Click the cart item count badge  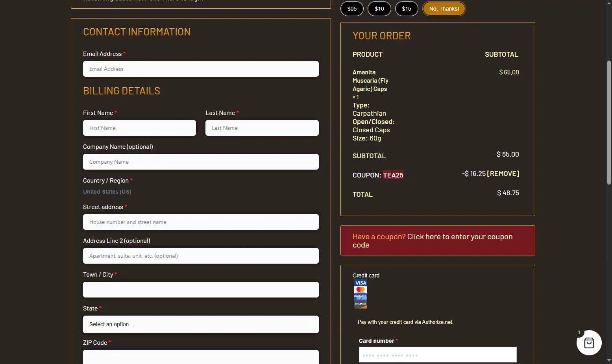(579, 333)
